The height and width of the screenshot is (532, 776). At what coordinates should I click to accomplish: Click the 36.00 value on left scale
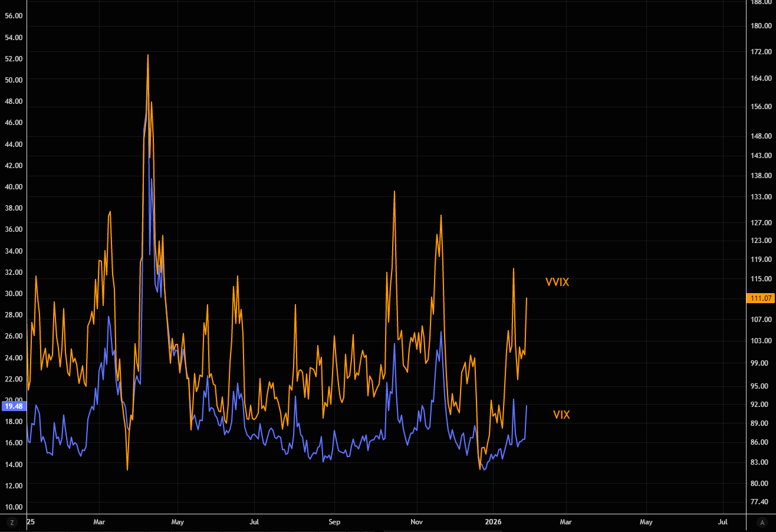point(13,229)
